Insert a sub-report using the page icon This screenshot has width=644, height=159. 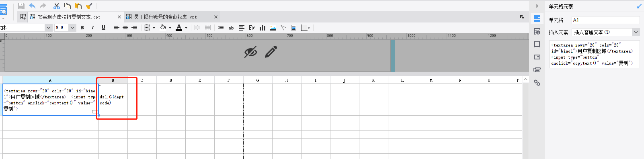click(294, 28)
